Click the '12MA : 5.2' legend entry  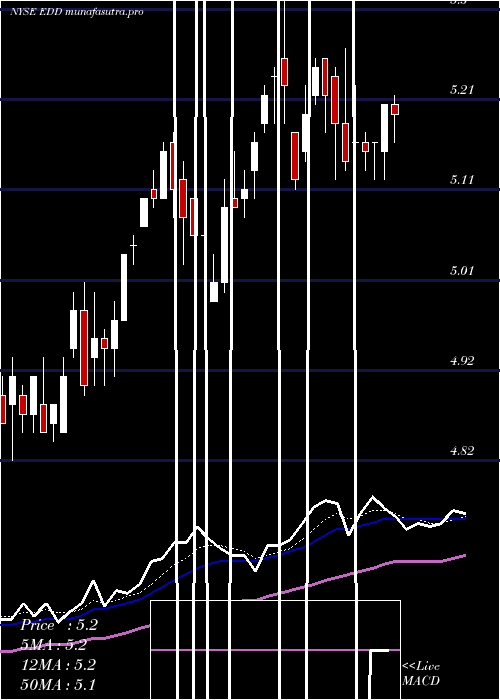(x=58, y=665)
